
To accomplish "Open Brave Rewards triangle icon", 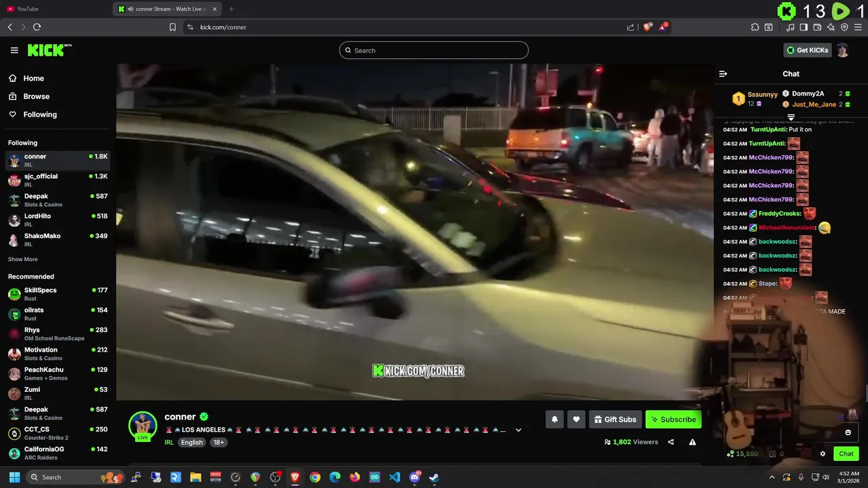I will [663, 27].
